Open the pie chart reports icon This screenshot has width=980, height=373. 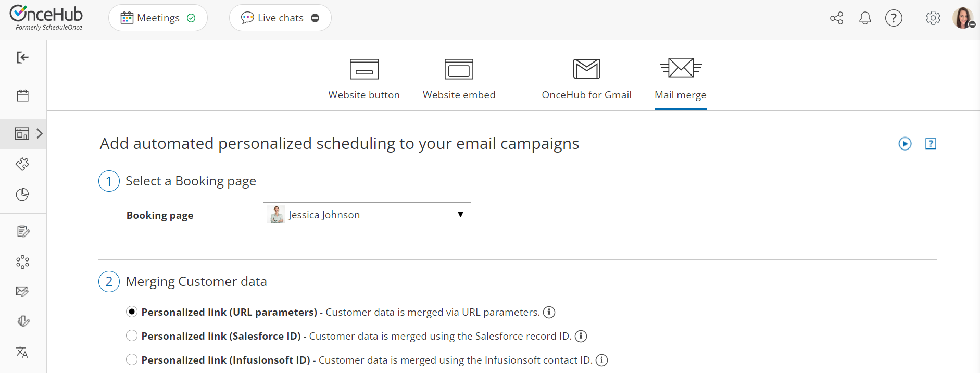click(x=22, y=194)
